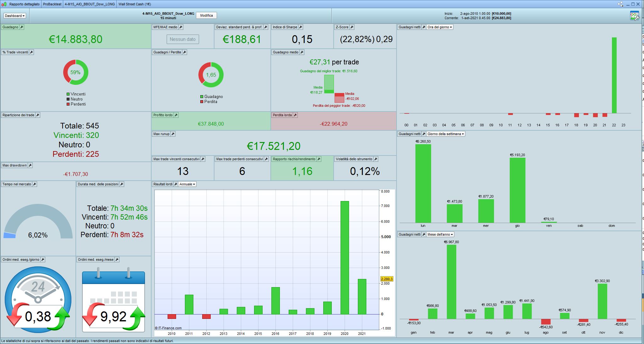Open the Mese dell'anno dropdown
Image resolution: width=644 pixels, height=344 pixels.
coord(440,234)
